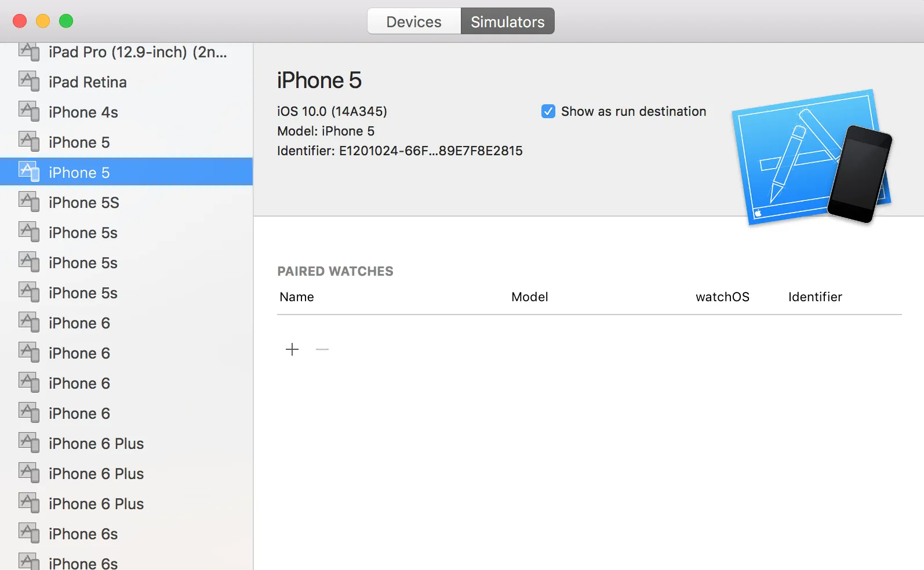This screenshot has height=570, width=924.
Task: Click the Model column header
Action: tap(530, 297)
